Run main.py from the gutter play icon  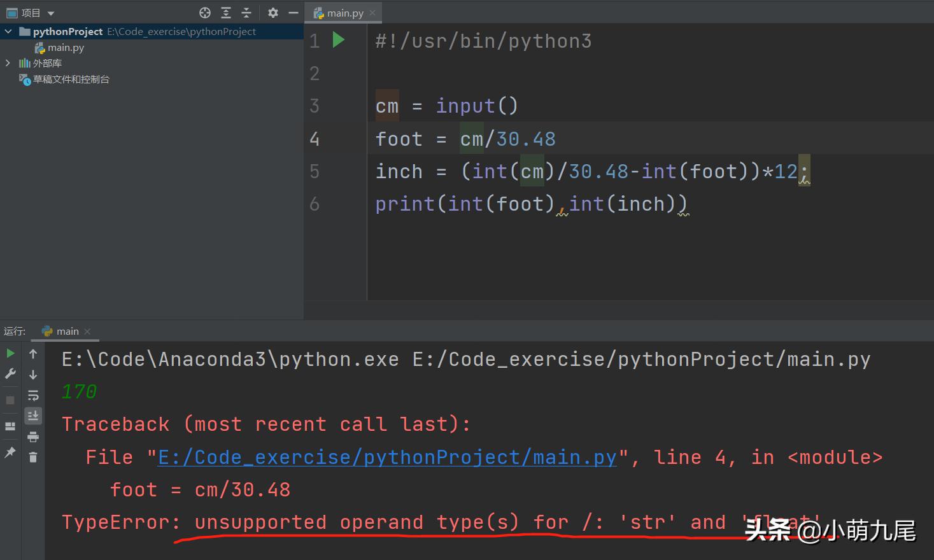339,39
